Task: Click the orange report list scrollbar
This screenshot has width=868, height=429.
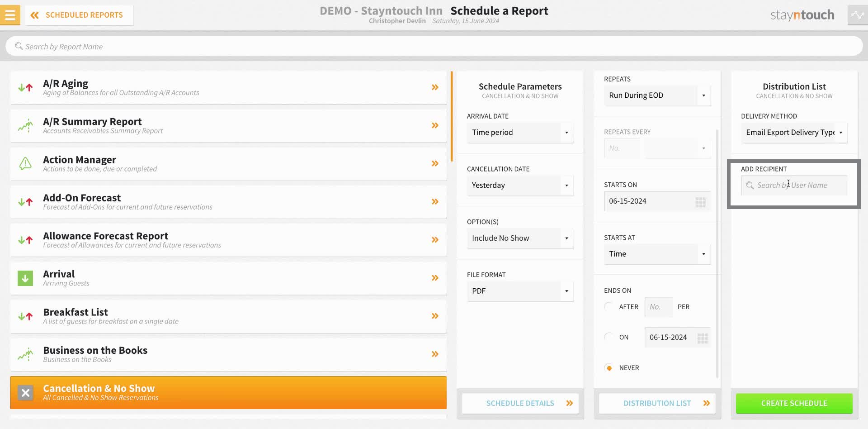Action: 452,116
